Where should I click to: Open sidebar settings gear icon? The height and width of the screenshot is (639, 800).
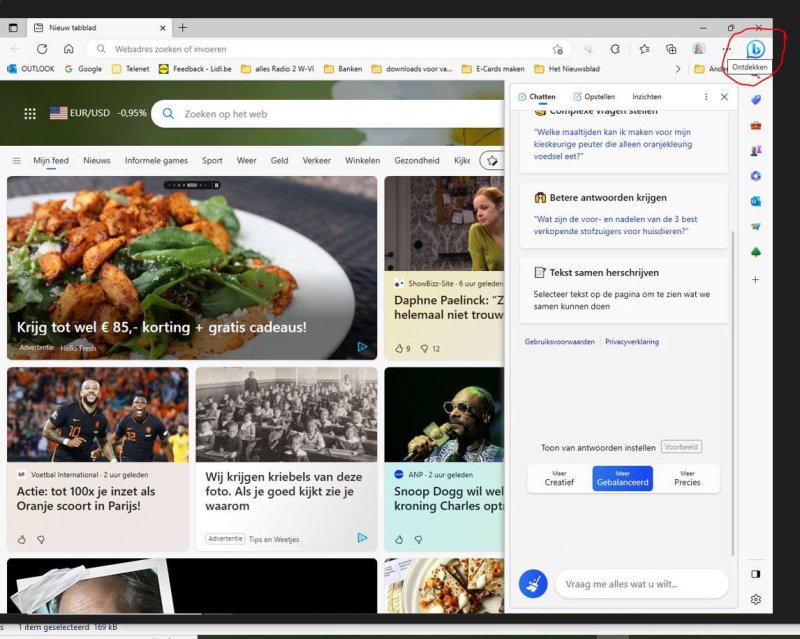click(x=756, y=599)
